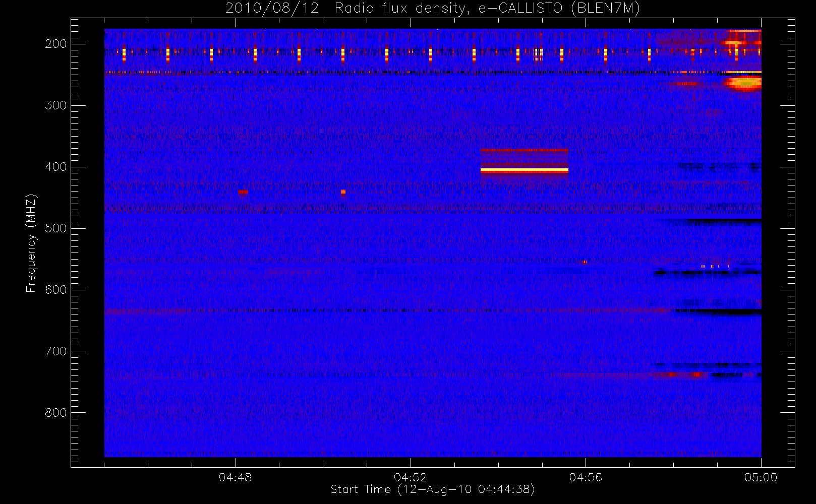Click the 05:00 time axis label

761,477
